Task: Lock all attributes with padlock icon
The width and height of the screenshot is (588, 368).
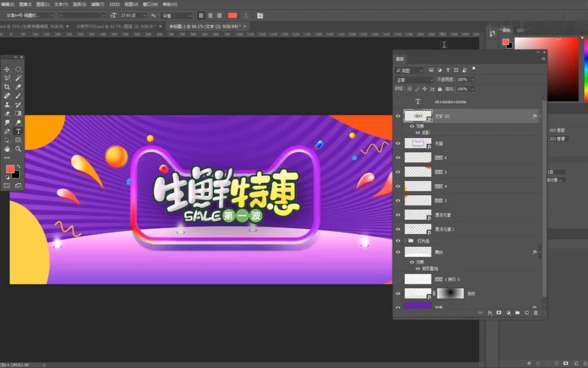Action: (x=440, y=89)
